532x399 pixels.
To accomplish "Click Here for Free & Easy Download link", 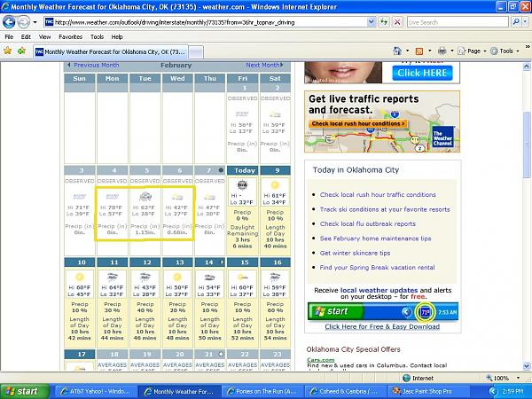I will (382, 326).
